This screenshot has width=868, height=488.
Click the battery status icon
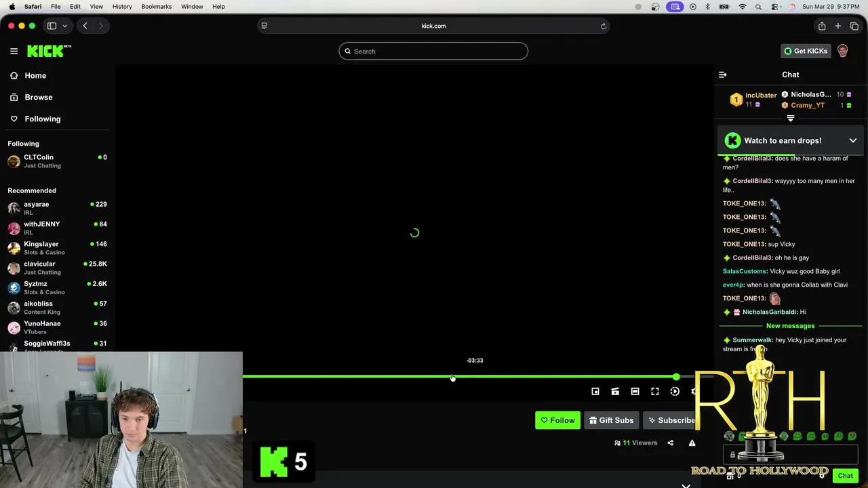pos(724,6)
